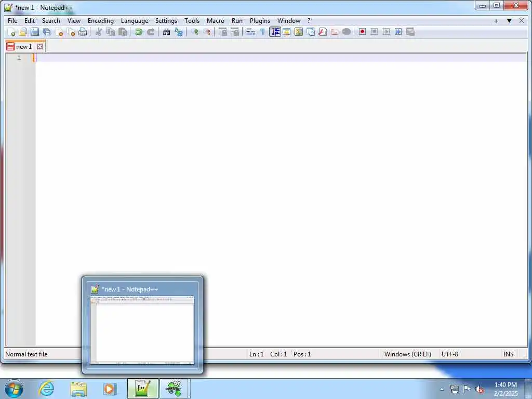
Task: Open the Macro menu
Action: (216, 21)
